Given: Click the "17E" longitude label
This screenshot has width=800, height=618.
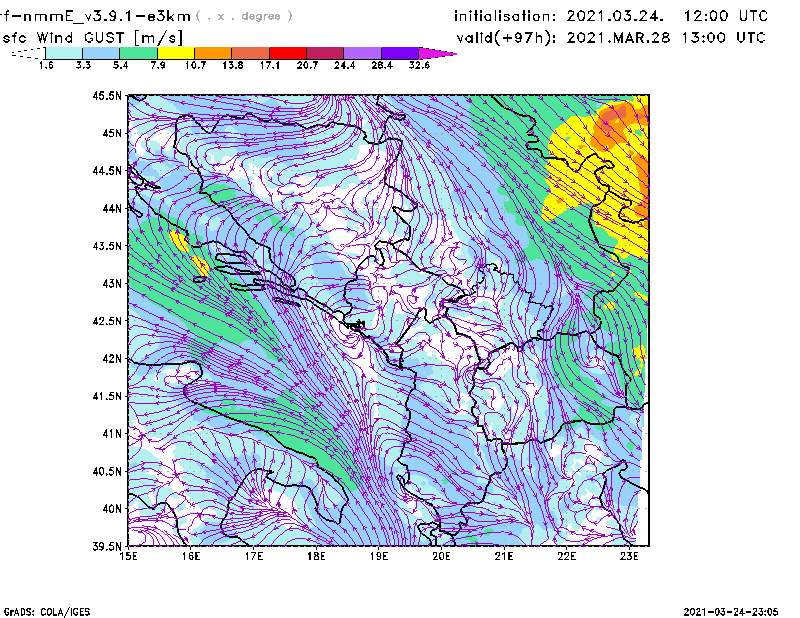Looking at the screenshot, I should [x=254, y=556].
